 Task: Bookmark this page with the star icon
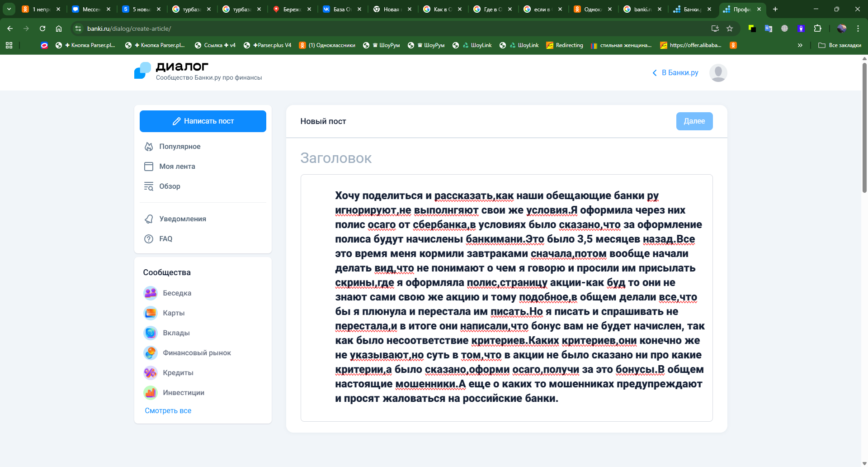pyautogui.click(x=730, y=29)
